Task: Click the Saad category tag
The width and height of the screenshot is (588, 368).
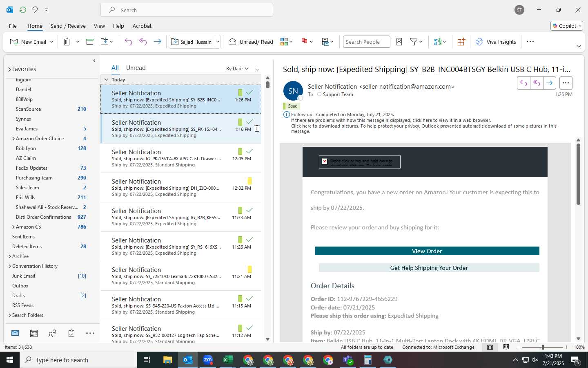Action: (x=291, y=106)
